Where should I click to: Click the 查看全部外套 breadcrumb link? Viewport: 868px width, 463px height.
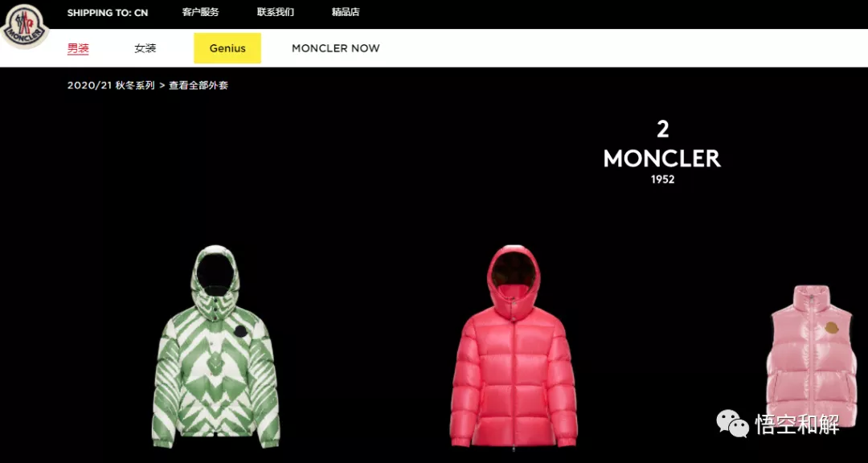(x=199, y=85)
